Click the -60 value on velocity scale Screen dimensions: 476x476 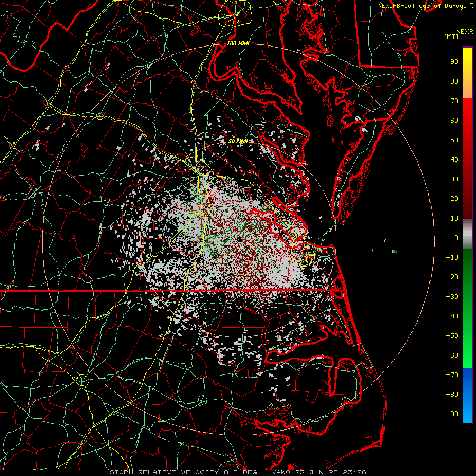pyautogui.click(x=452, y=355)
